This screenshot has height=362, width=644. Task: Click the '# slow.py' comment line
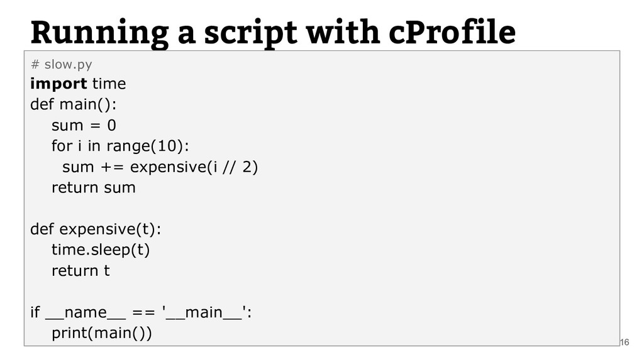[61, 65]
